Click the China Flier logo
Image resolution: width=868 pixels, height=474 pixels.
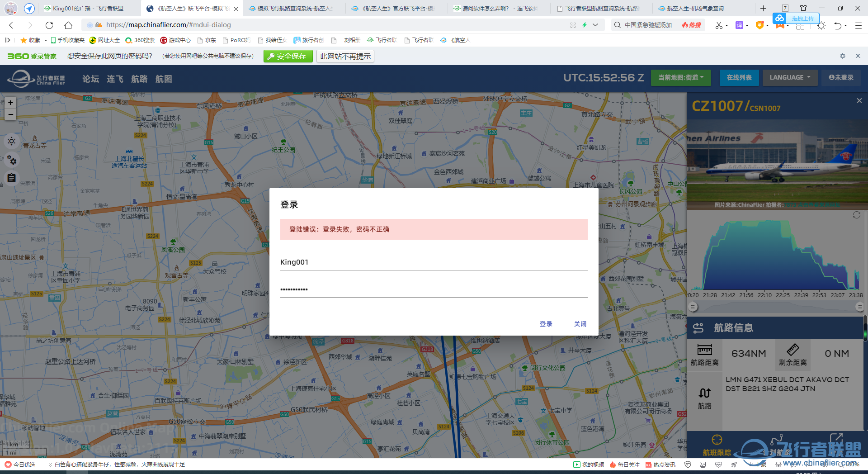coord(37,78)
